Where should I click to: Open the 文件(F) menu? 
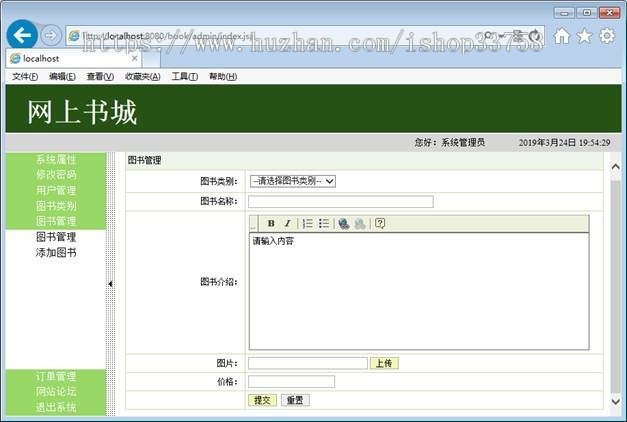[25, 76]
